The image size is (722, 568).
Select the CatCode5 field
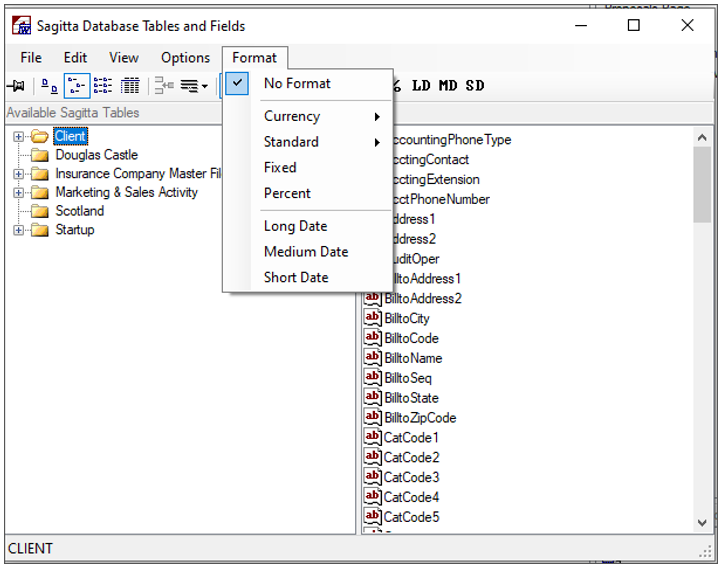point(412,517)
